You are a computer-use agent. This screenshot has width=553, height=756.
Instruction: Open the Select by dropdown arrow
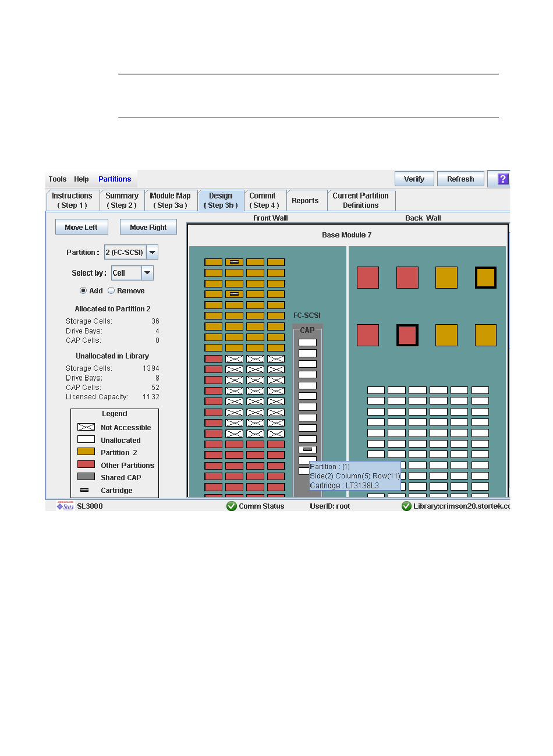click(x=147, y=273)
